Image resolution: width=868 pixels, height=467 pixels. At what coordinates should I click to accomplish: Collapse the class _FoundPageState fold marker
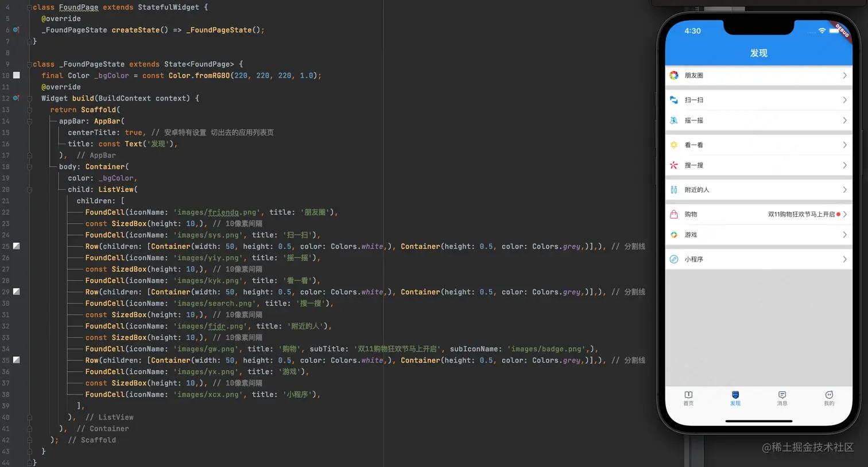[29, 64]
